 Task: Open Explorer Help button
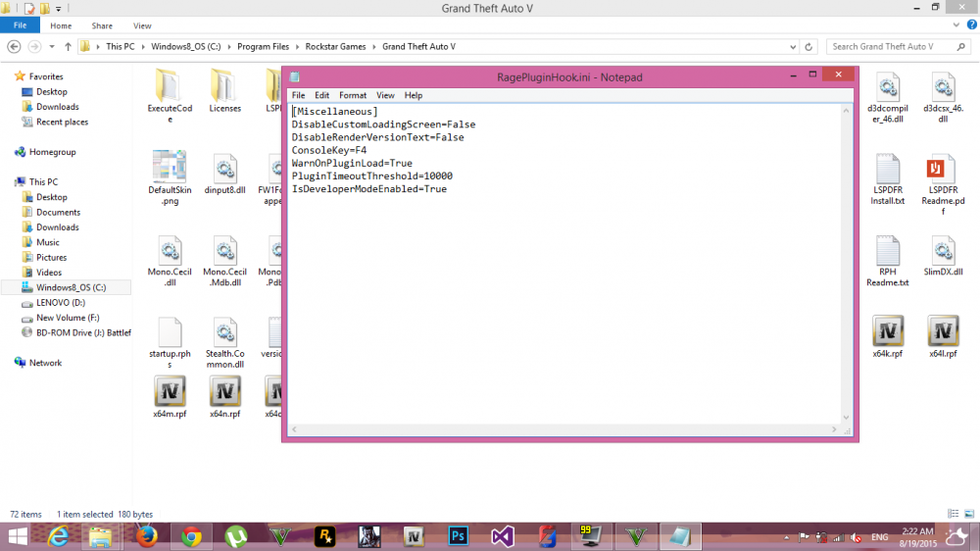point(971,25)
